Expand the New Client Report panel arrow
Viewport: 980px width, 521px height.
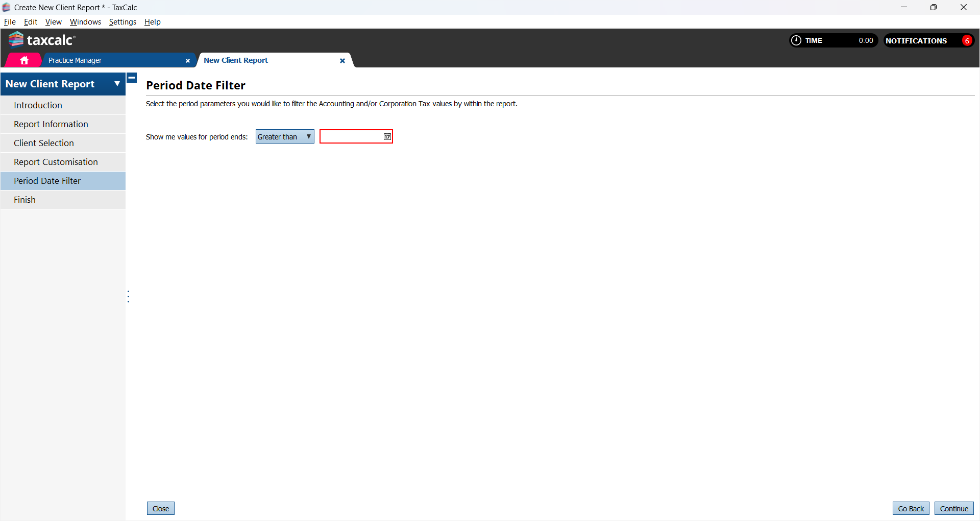click(x=117, y=84)
